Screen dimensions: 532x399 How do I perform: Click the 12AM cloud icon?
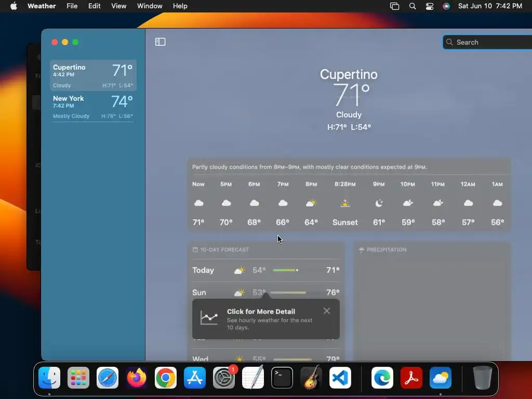[x=468, y=203]
